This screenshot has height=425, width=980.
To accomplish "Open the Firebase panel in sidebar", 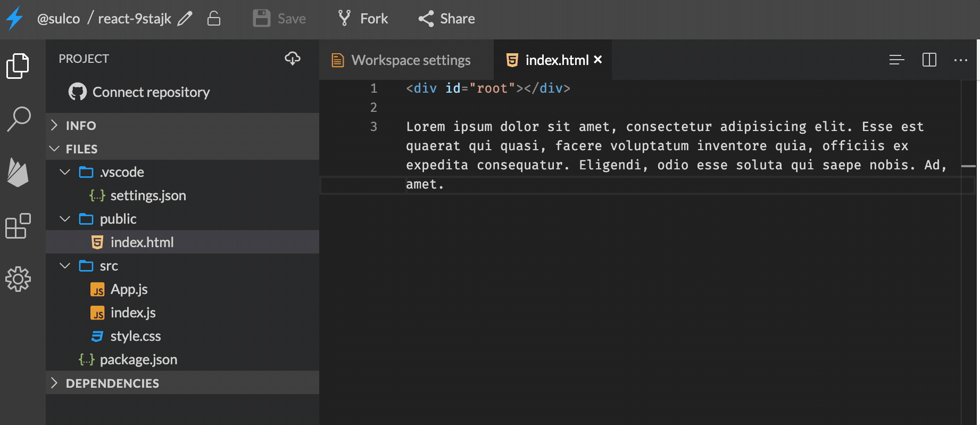I will click(18, 172).
